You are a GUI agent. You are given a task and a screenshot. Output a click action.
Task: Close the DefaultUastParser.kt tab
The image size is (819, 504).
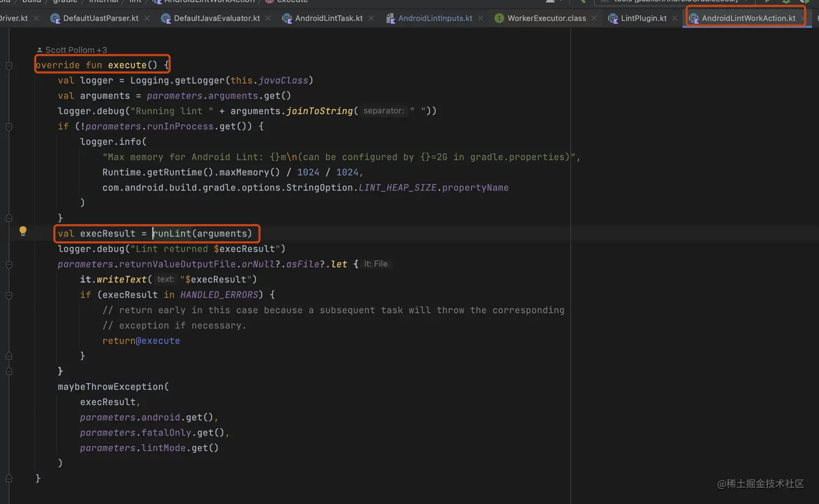(x=147, y=18)
